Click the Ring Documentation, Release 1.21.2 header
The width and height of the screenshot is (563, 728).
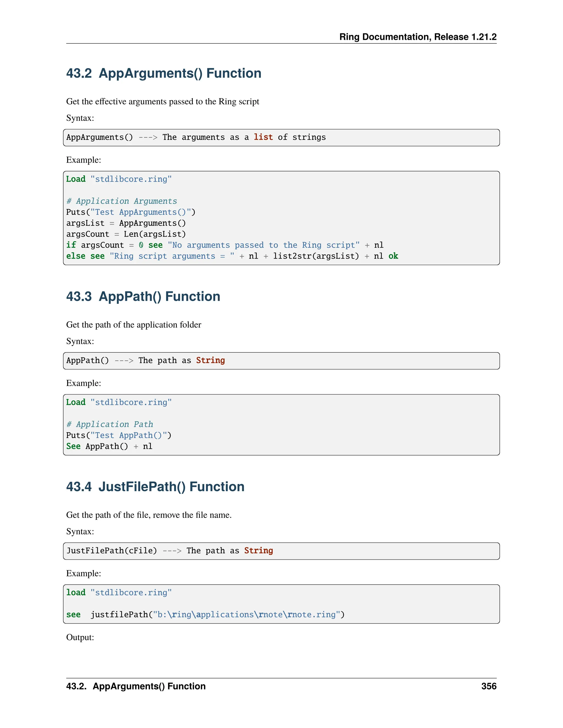tap(418, 37)
